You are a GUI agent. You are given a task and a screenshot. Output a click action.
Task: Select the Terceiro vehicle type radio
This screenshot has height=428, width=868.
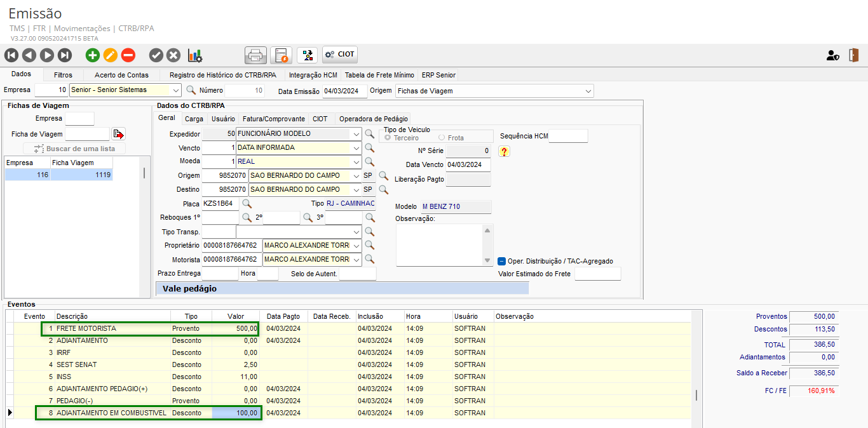coord(388,138)
